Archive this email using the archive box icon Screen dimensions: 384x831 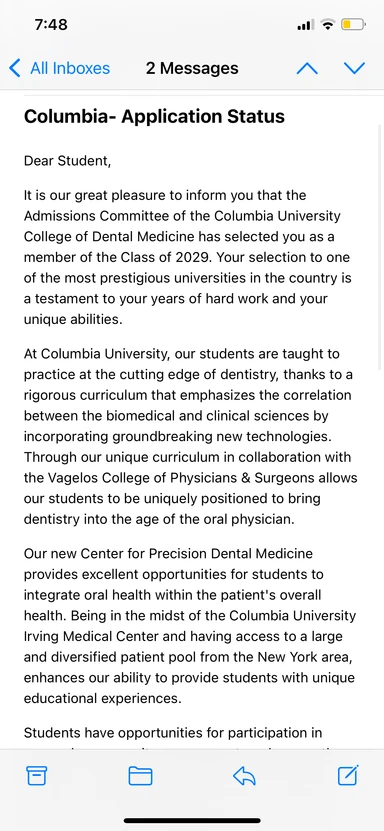[x=37, y=776]
